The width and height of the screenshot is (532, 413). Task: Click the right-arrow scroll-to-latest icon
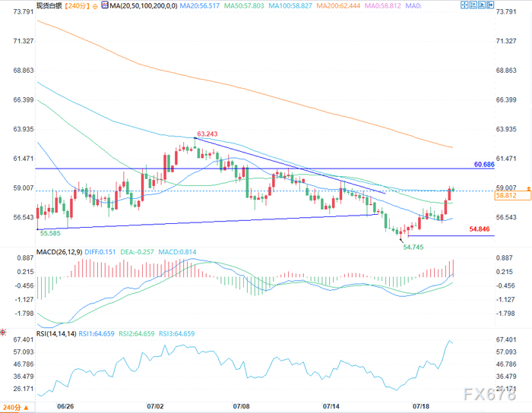pyautogui.click(x=490, y=5)
